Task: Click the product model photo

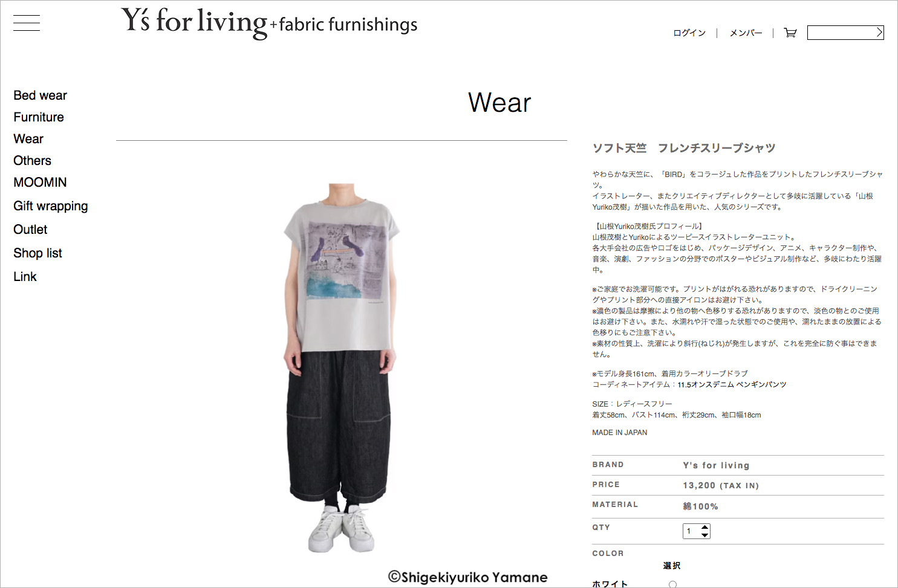Action: (341, 367)
